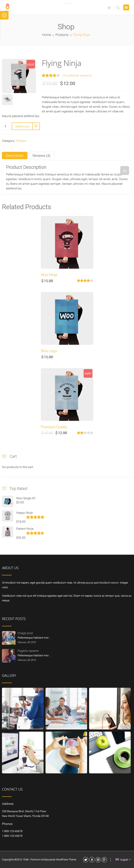Click the quantity input field
Viewport: 134px width, 868px height.
pyautogui.click(x=5, y=126)
